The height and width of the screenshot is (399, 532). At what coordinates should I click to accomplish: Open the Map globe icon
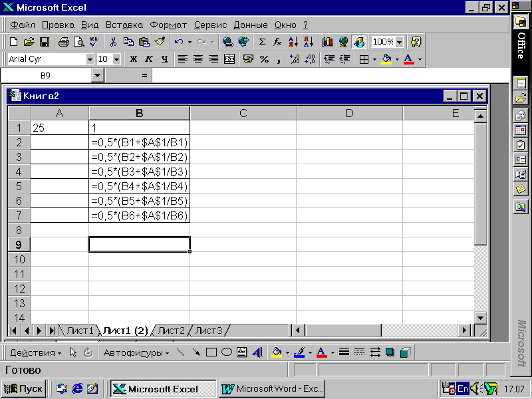point(343,42)
